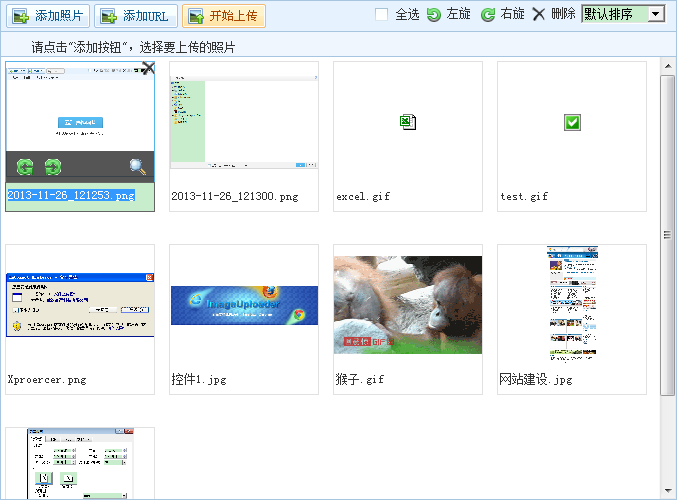Select the 猴子.gif orangutan thumbnail
The height and width of the screenshot is (500, 677).
[x=408, y=305]
